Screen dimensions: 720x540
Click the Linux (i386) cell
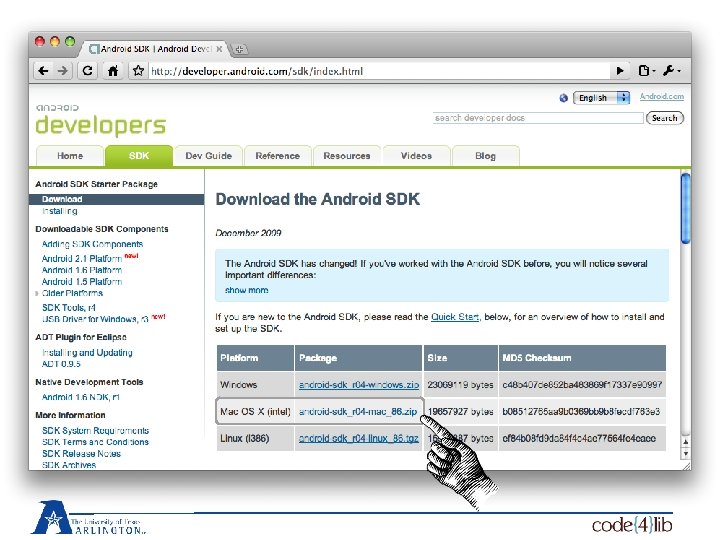[255, 439]
